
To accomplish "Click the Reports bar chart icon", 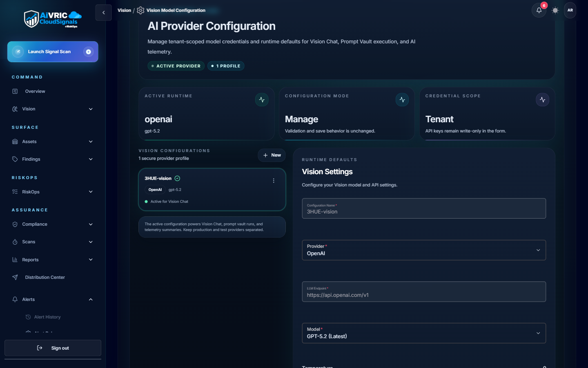I will point(15,260).
